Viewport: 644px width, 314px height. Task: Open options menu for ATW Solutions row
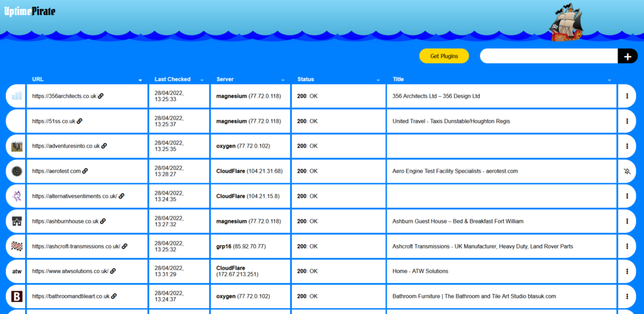click(x=627, y=271)
